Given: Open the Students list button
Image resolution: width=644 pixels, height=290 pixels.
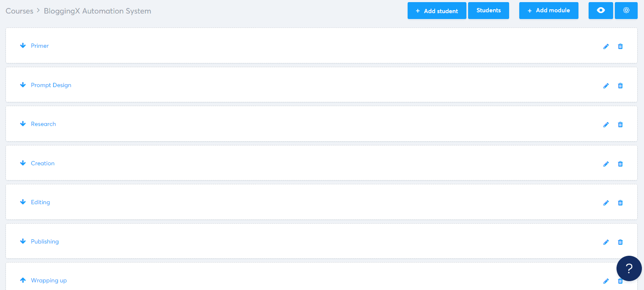Looking at the screenshot, I should click(488, 11).
